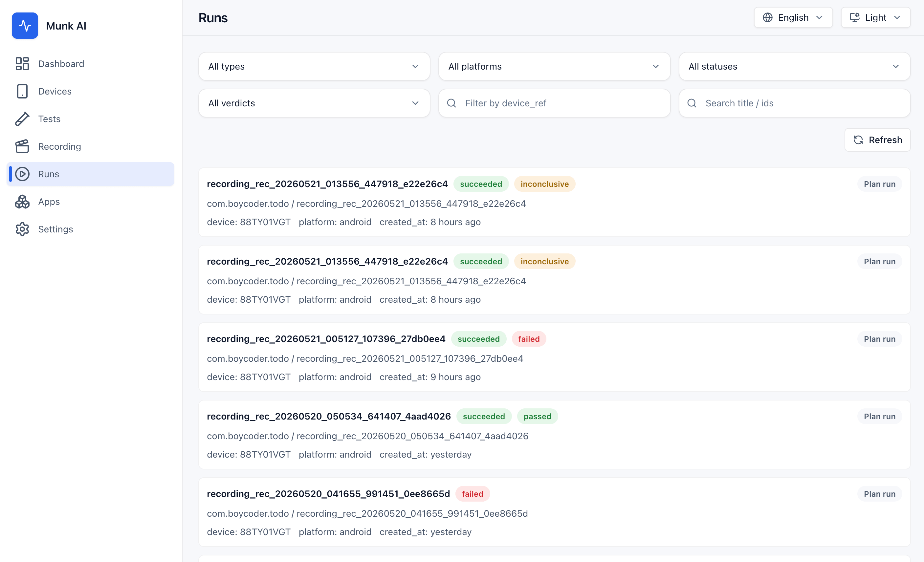Open the Dashboard grid icon
The width and height of the screenshot is (924, 562).
click(22, 64)
